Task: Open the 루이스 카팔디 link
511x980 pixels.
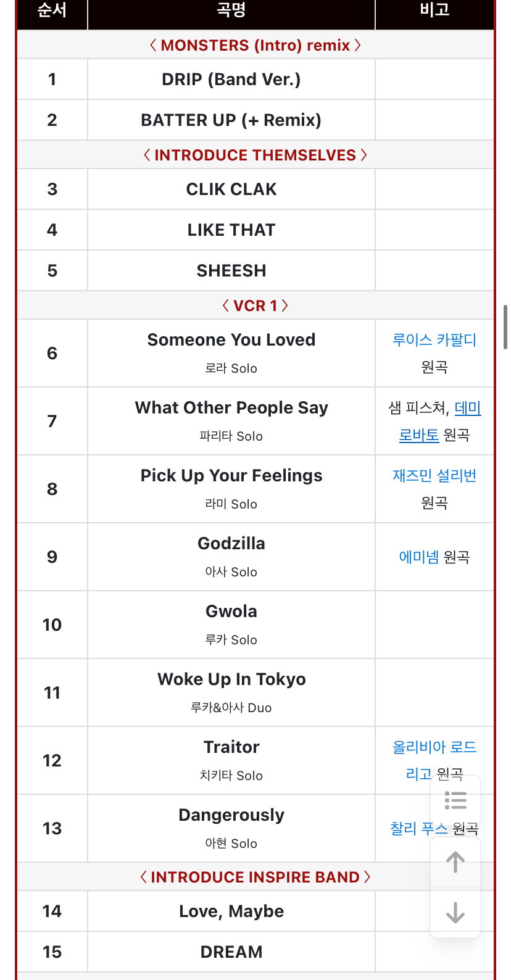Action: point(434,340)
